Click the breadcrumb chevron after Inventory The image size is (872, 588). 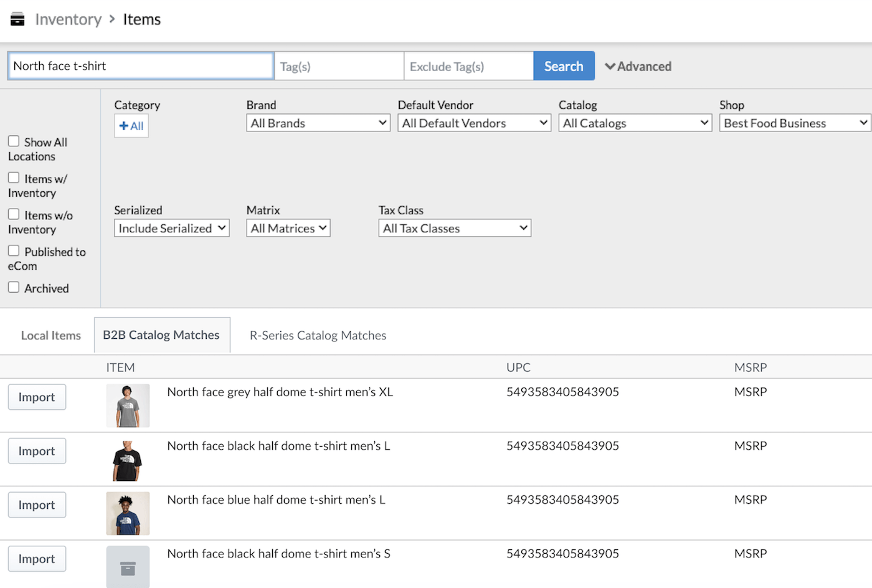[x=112, y=19]
